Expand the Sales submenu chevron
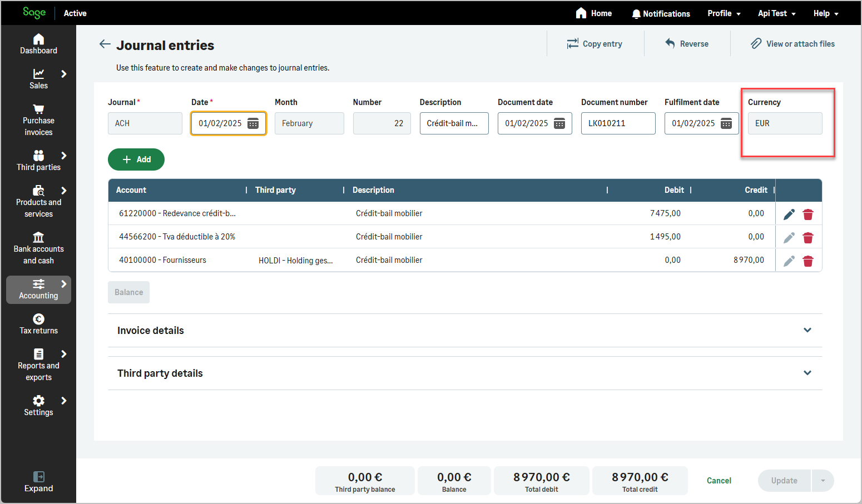 tap(64, 74)
